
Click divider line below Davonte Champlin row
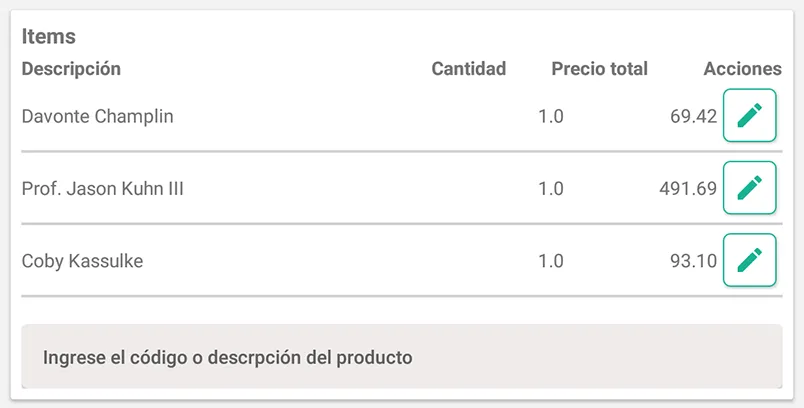pos(401,152)
